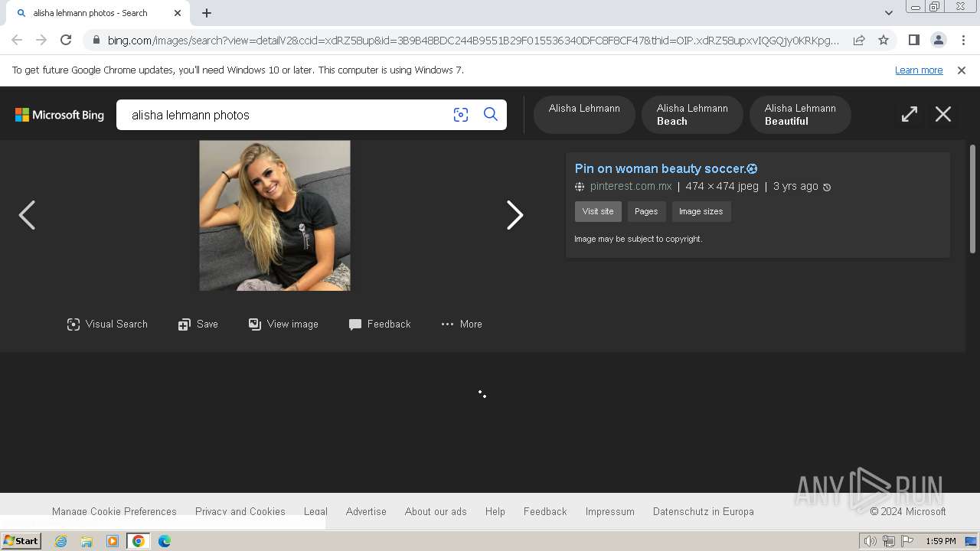Expand image viewer to full screen
980x551 pixels.
[x=910, y=115]
